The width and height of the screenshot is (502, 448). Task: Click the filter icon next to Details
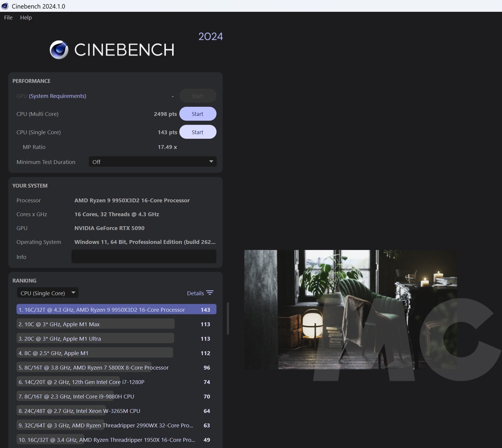pos(210,293)
